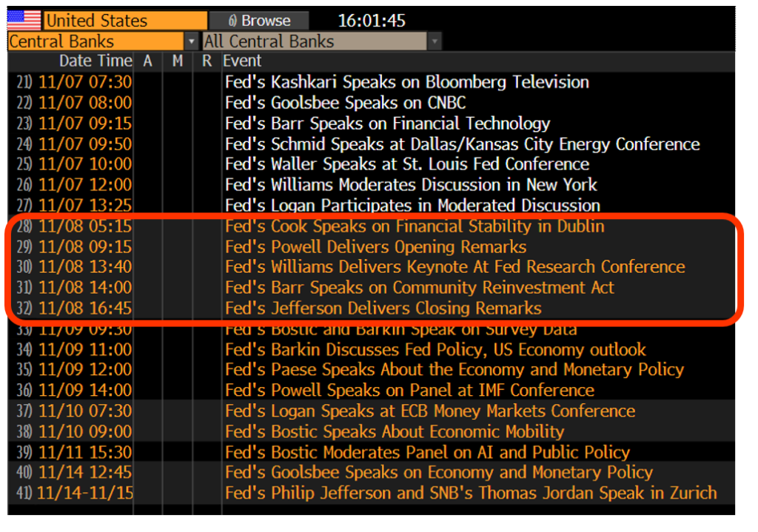The image size is (758, 532).
Task: Select row 28 date 11/08 05:15
Action: (85, 226)
